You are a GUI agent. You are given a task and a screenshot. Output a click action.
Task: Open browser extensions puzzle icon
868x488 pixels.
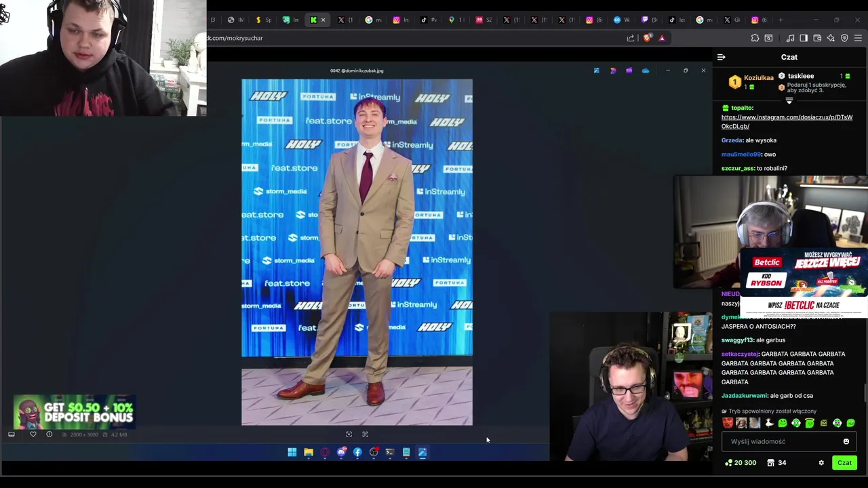click(755, 38)
